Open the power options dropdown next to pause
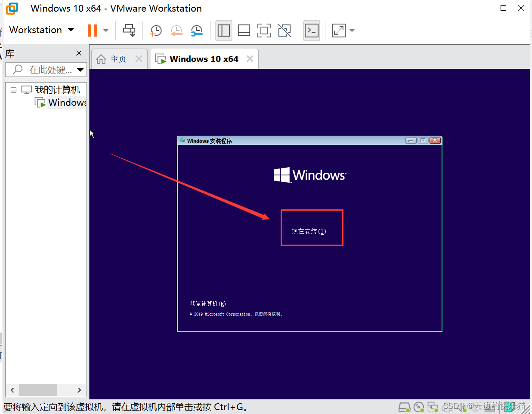 (106, 31)
